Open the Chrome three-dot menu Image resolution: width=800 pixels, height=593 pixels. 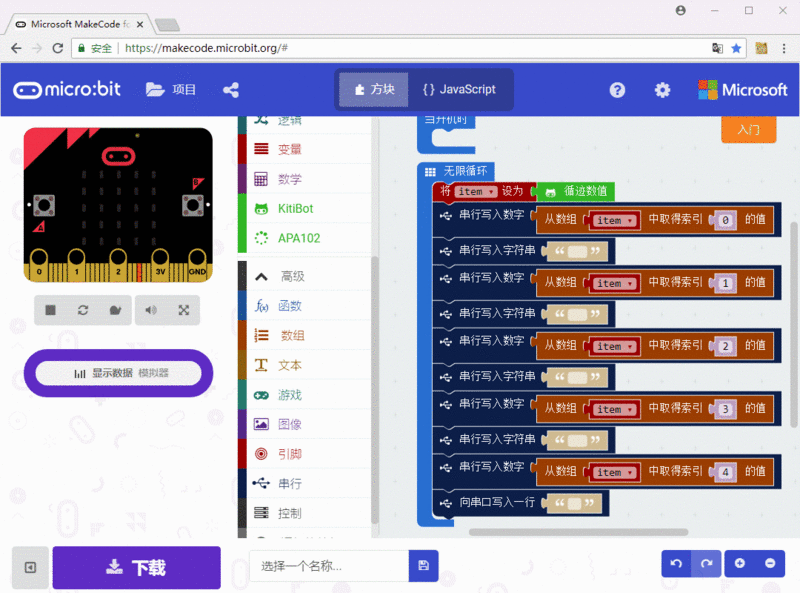click(x=784, y=48)
